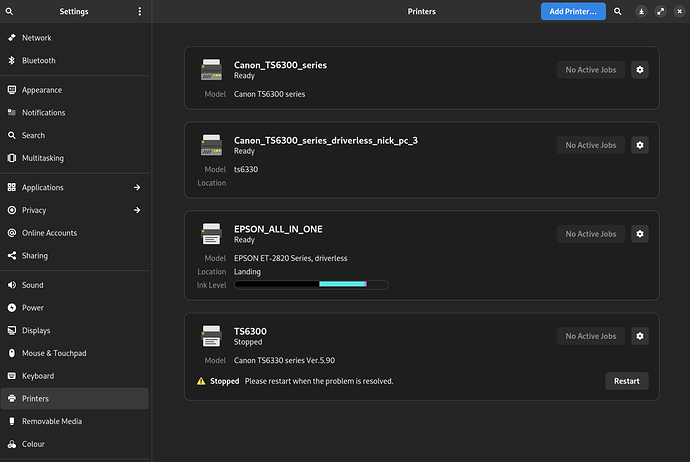690x462 pixels.
Task: Click the EPSON_ALL_IN_ONE printer icon
Action: [x=211, y=234]
